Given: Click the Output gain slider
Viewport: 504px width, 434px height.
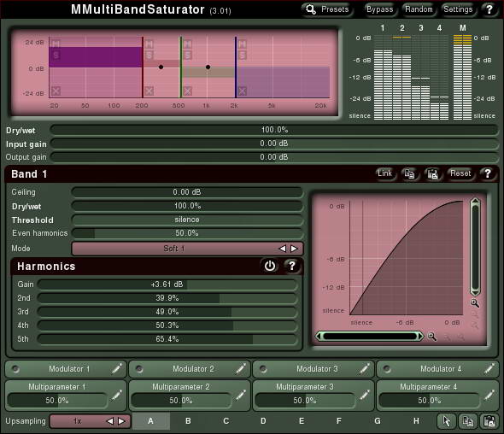Looking at the screenshot, I should point(274,157).
